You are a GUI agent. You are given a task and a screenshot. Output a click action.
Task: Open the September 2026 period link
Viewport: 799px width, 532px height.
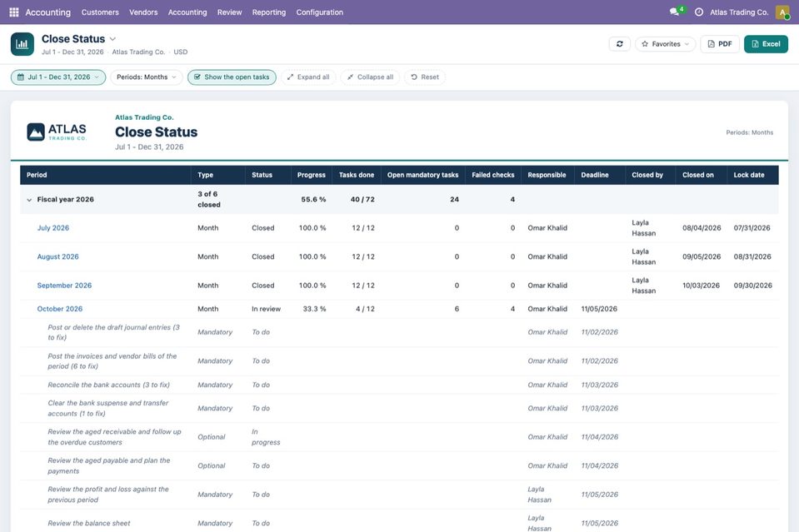tap(64, 286)
